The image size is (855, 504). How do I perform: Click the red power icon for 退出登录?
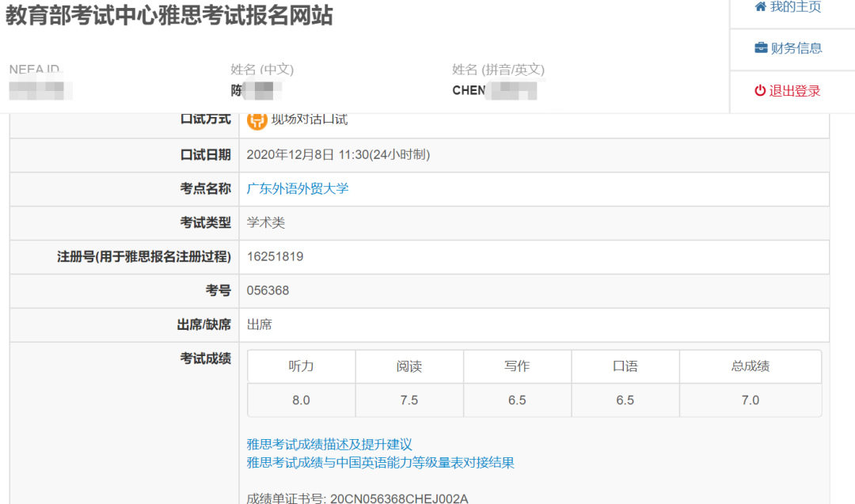click(x=760, y=90)
